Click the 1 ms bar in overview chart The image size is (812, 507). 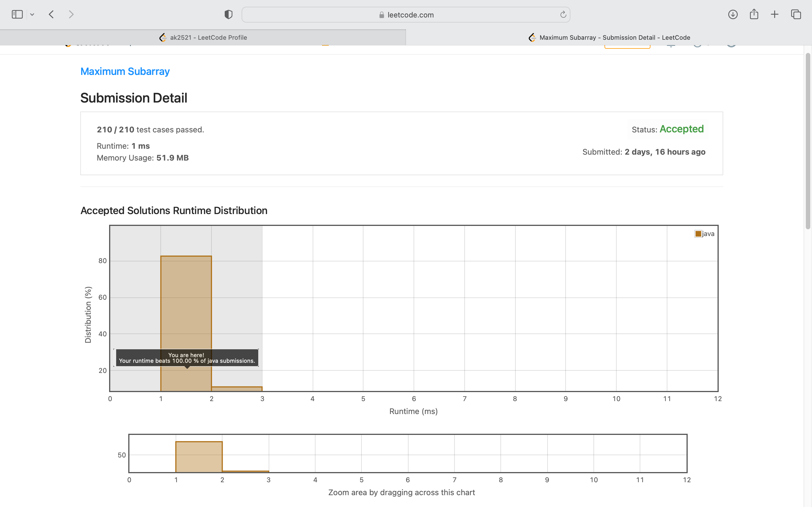(x=199, y=457)
